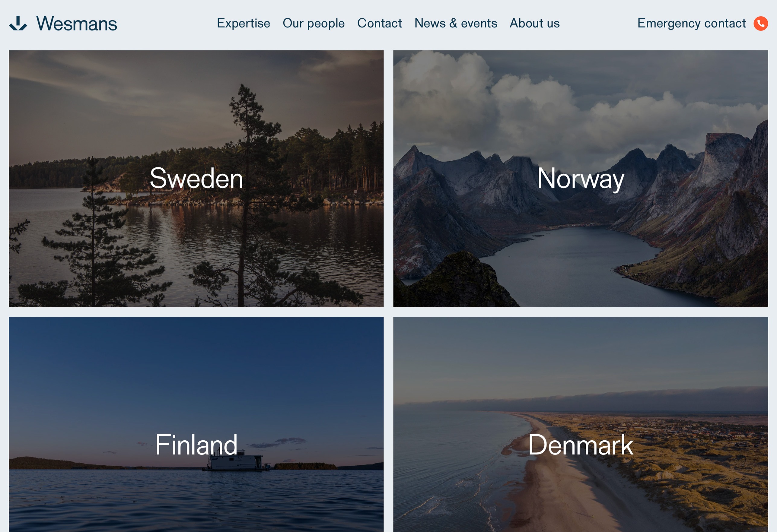
Task: Select the Finland heading text
Action: click(x=196, y=445)
